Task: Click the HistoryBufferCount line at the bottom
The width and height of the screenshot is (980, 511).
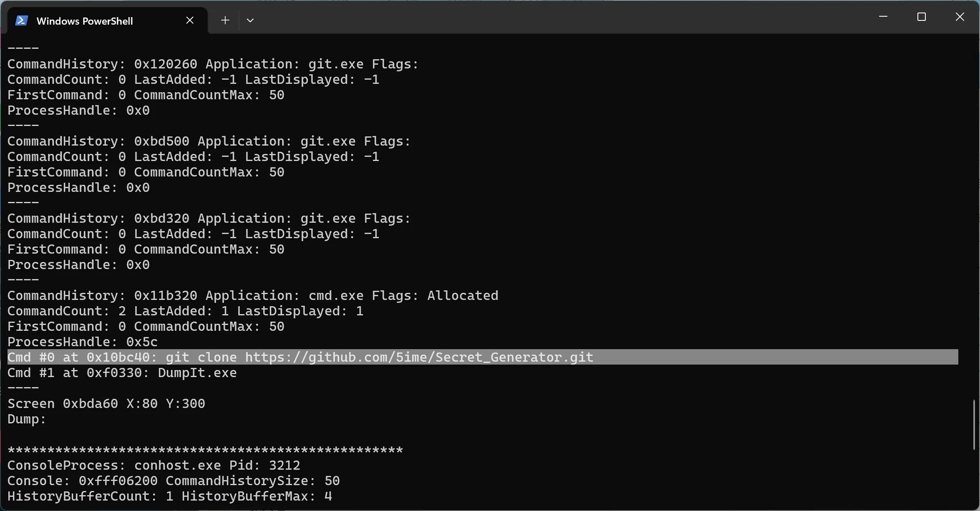Action: tap(169, 496)
